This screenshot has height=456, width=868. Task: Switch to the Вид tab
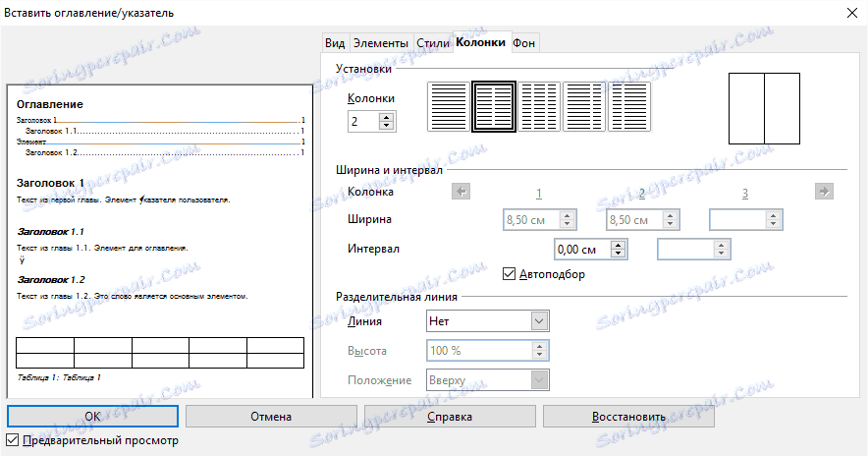335,43
